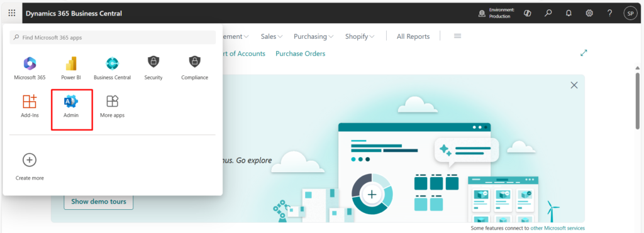Open the hamburger more-menu icon
The image size is (644, 233).
tap(458, 36)
